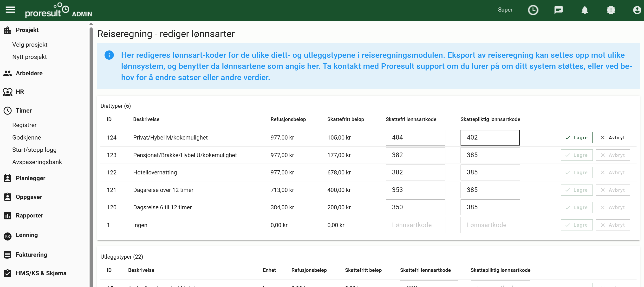Click the Skattepliktig field for Hotellovernatting
The image size is (644, 287).
(x=490, y=172)
